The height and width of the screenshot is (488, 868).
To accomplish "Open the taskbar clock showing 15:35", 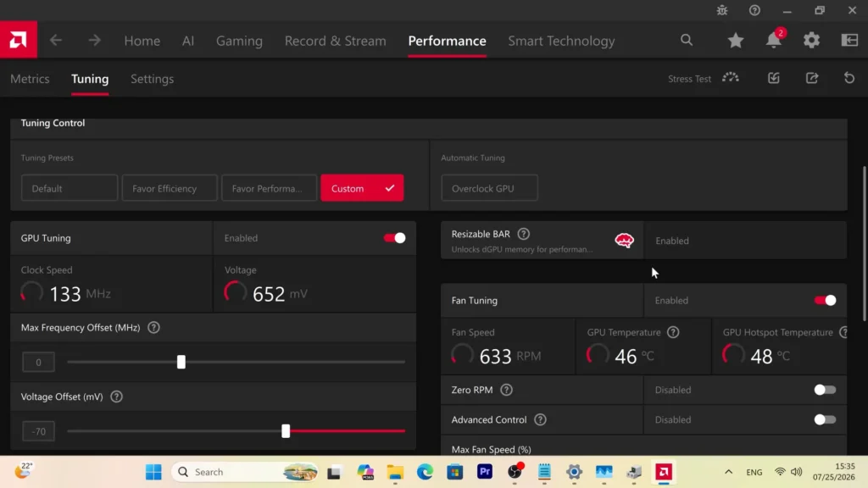I will [x=834, y=471].
